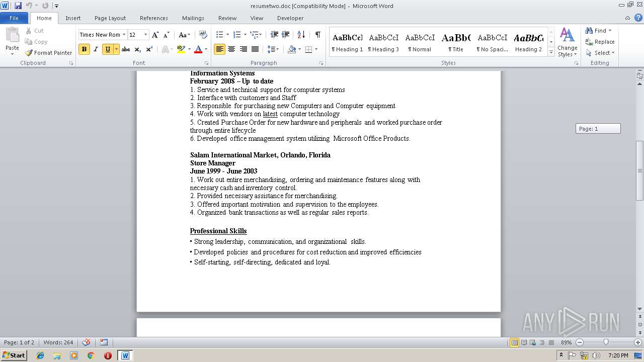Toggle Strikethrough formatting

point(126,49)
